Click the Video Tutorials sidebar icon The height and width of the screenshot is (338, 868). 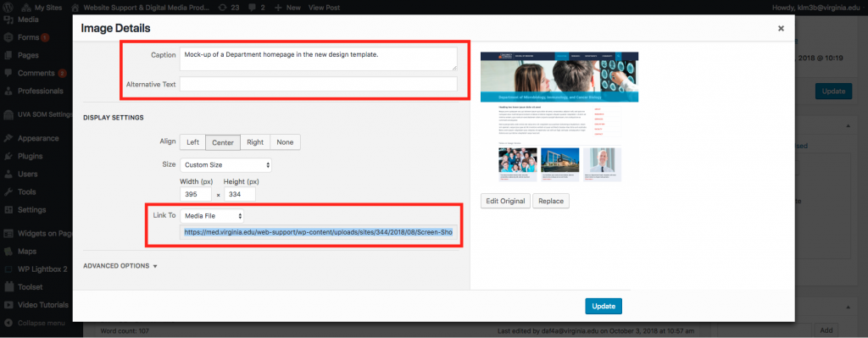coord(8,305)
